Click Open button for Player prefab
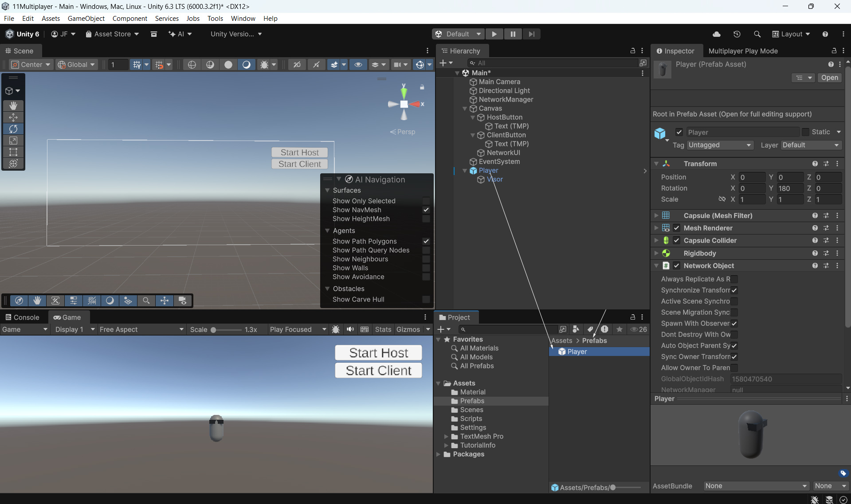 pyautogui.click(x=829, y=78)
